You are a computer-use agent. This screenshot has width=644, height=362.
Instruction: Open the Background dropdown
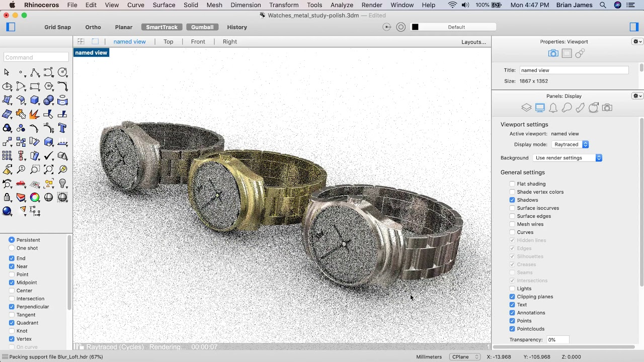click(567, 158)
